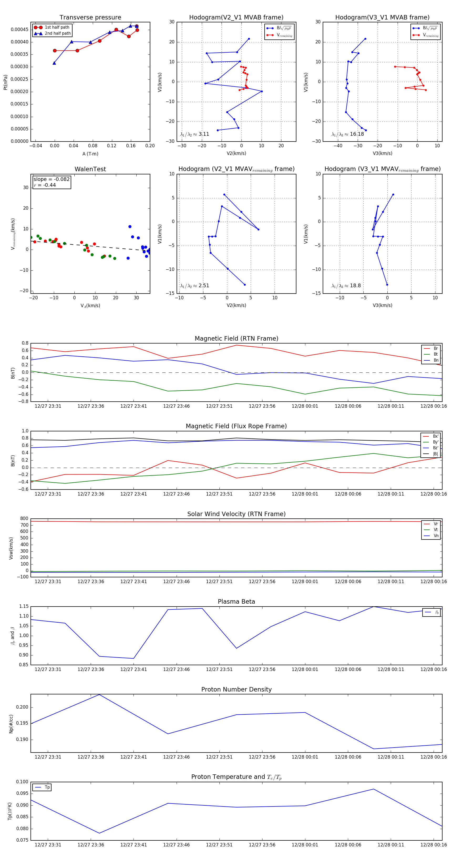Image resolution: width=473 pixels, height=868 pixels.
Task: Click 'Vr' legend entry in velocity plot
Action: click(x=431, y=524)
